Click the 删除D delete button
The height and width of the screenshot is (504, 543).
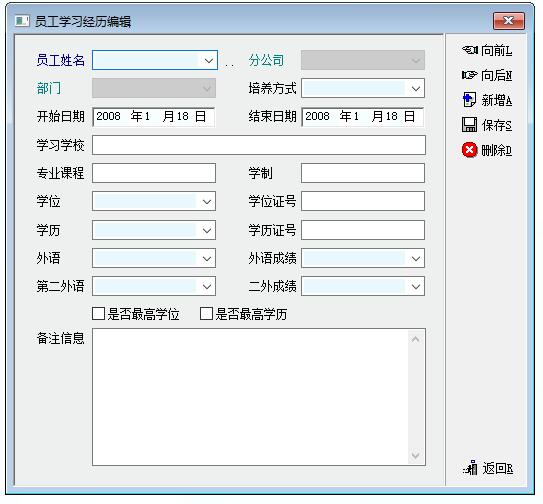coord(487,150)
